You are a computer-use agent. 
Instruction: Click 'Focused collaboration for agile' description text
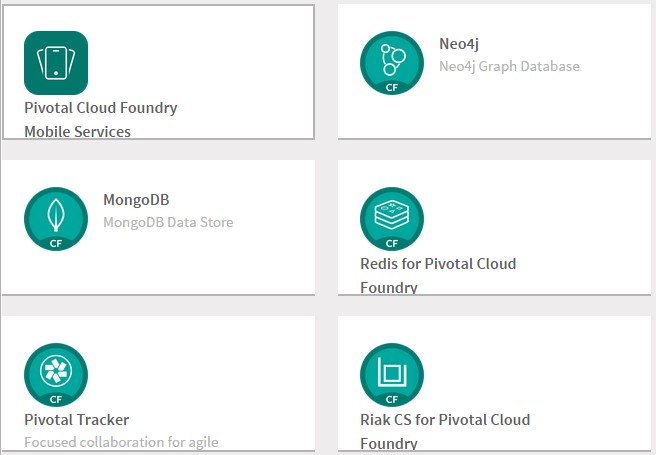(121, 442)
